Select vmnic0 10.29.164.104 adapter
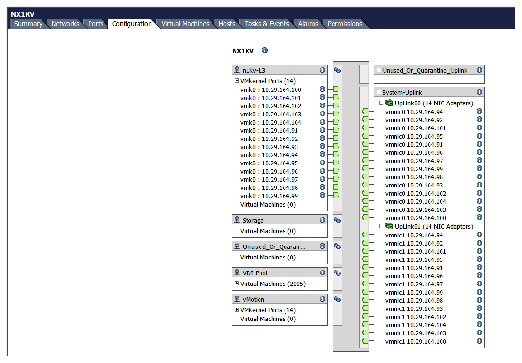 pyautogui.click(x=415, y=201)
